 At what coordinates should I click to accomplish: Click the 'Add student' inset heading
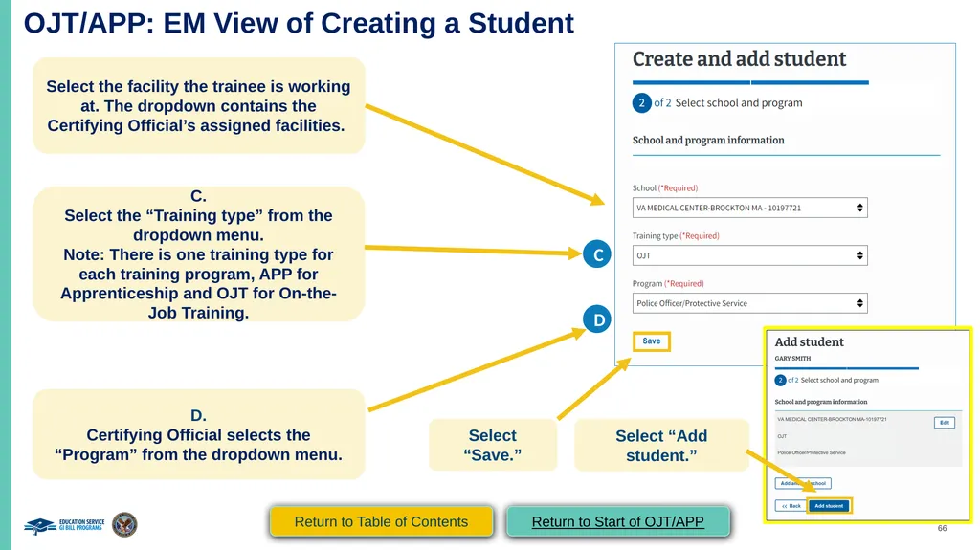[809, 341]
